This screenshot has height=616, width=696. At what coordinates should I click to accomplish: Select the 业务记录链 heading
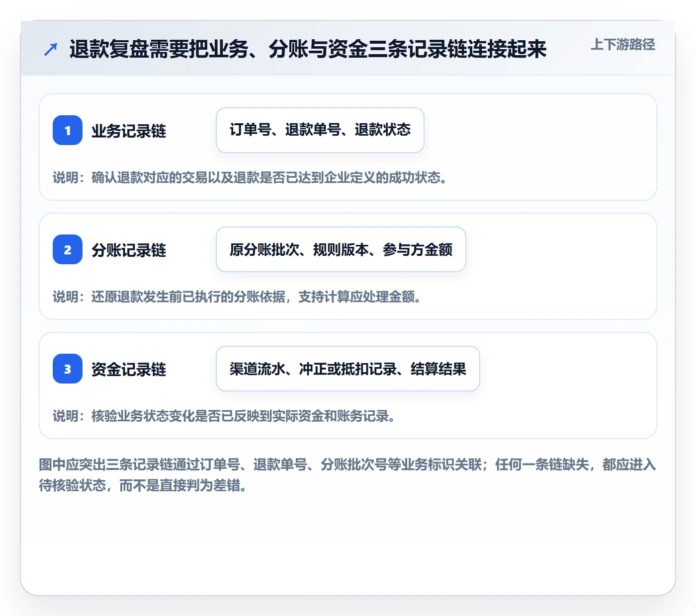129,131
